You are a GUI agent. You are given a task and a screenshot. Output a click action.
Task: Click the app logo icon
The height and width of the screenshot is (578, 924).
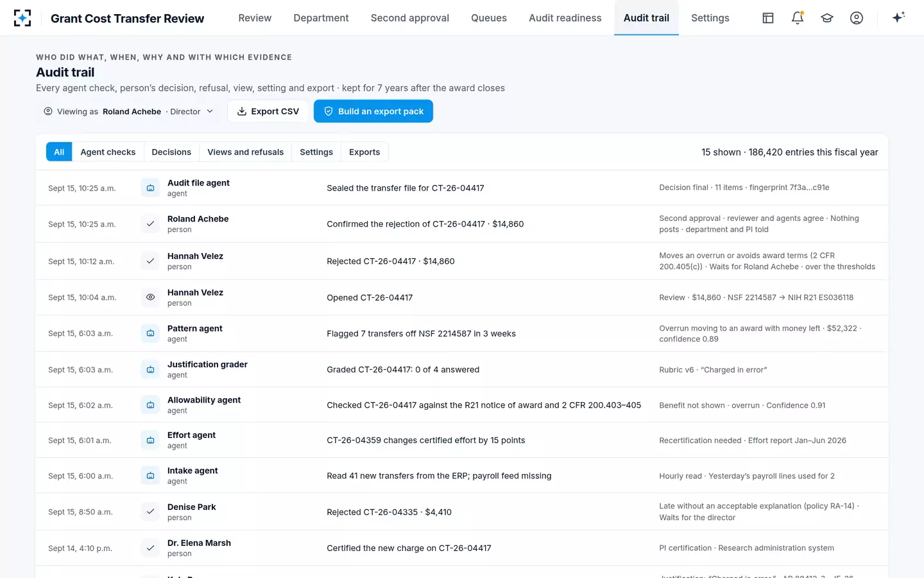click(x=22, y=18)
